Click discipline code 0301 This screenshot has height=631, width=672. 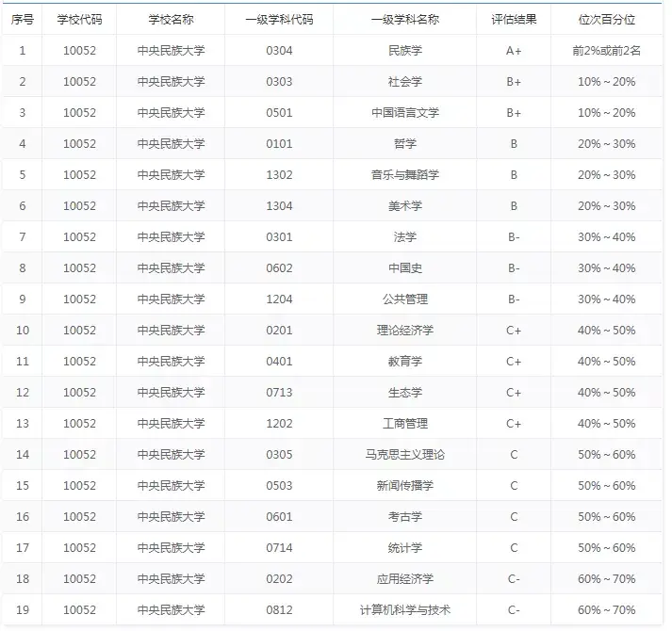click(x=279, y=237)
